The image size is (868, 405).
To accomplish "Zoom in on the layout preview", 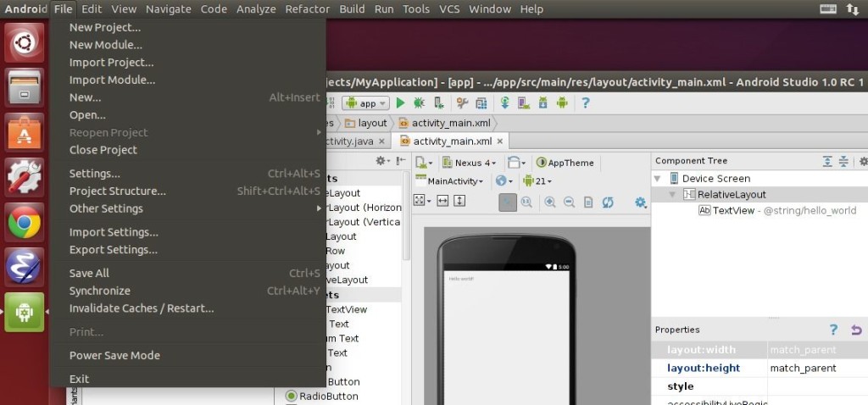I will click(x=549, y=202).
